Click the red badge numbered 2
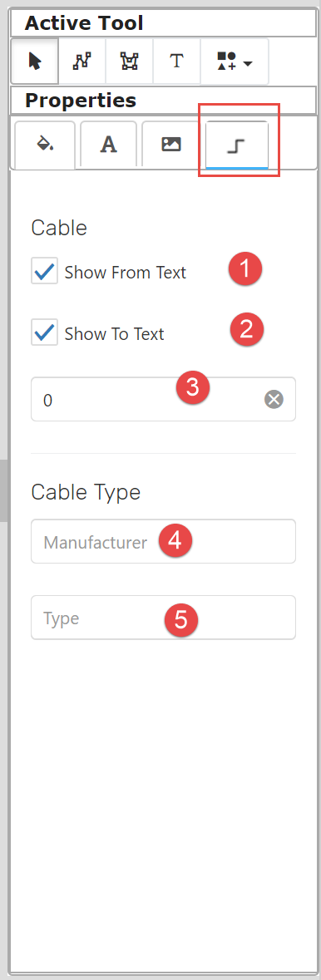The width and height of the screenshot is (321, 980). pos(246,329)
